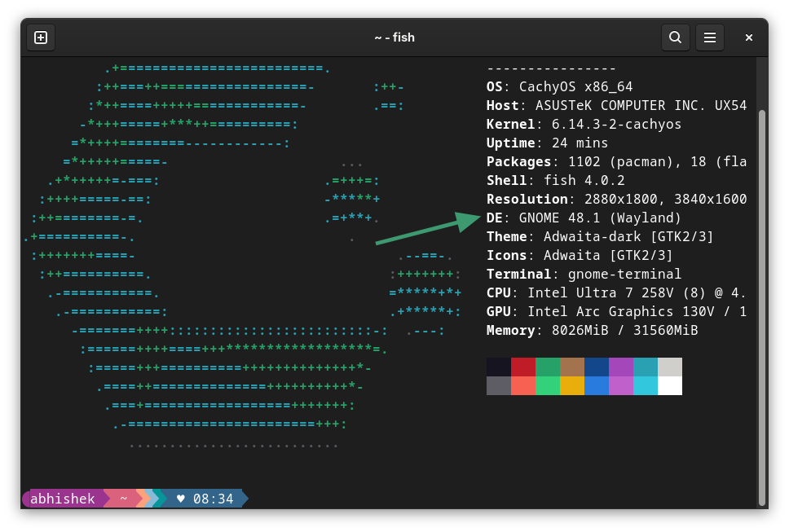Click the heart icon in prompt

(x=181, y=499)
